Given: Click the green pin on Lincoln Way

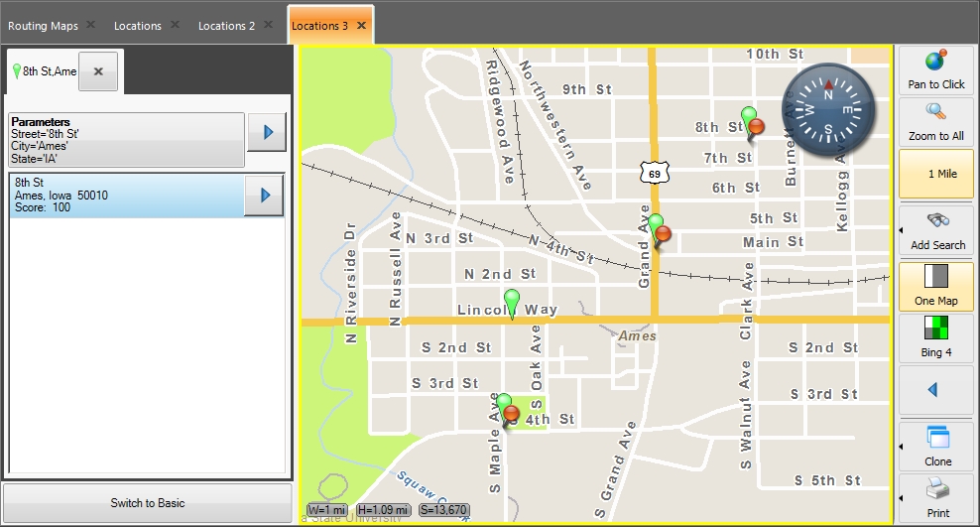Looking at the screenshot, I should [512, 301].
